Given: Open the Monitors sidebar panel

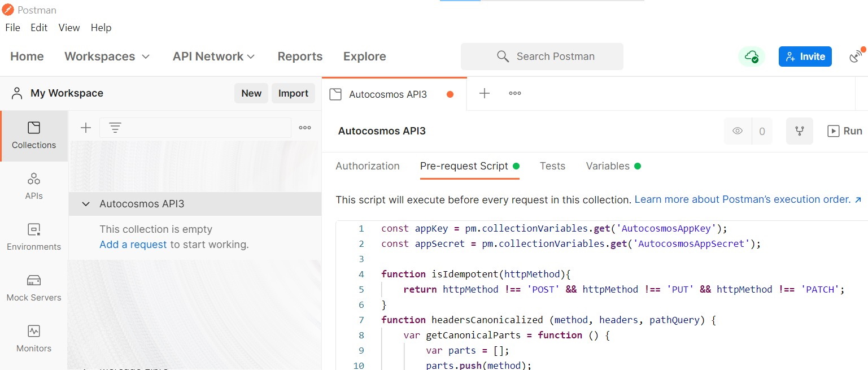Looking at the screenshot, I should coord(34,339).
